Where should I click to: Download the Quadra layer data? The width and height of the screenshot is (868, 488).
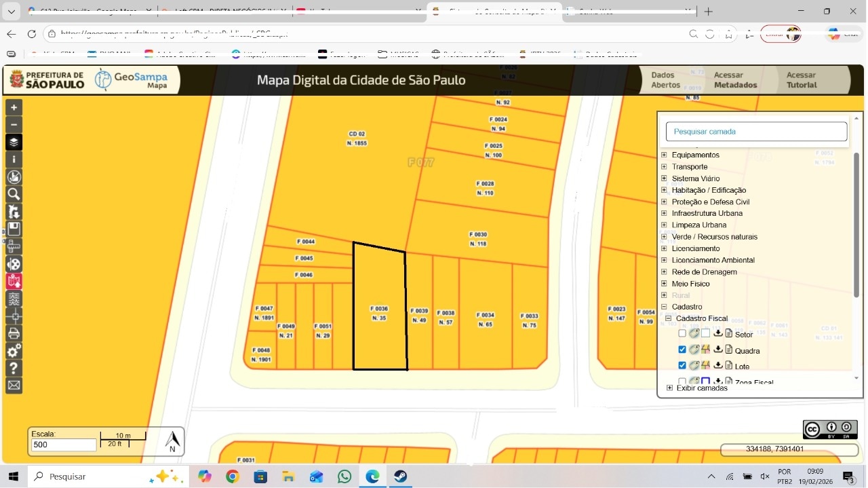(x=717, y=350)
